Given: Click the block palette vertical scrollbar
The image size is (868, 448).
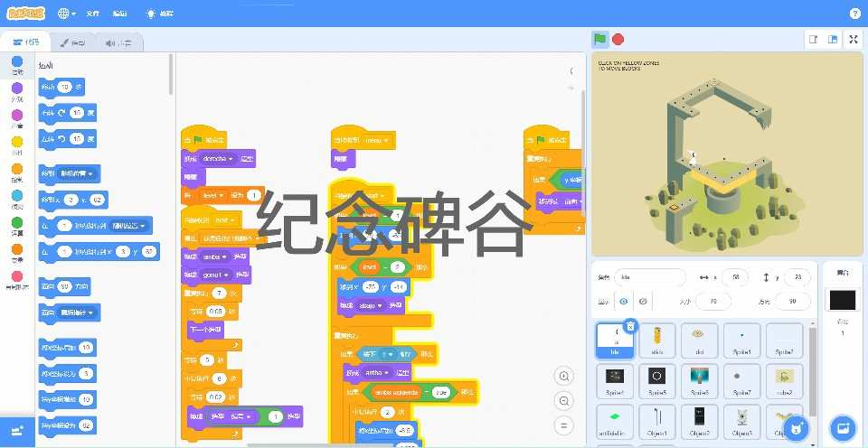Looking at the screenshot, I should pyautogui.click(x=171, y=75).
